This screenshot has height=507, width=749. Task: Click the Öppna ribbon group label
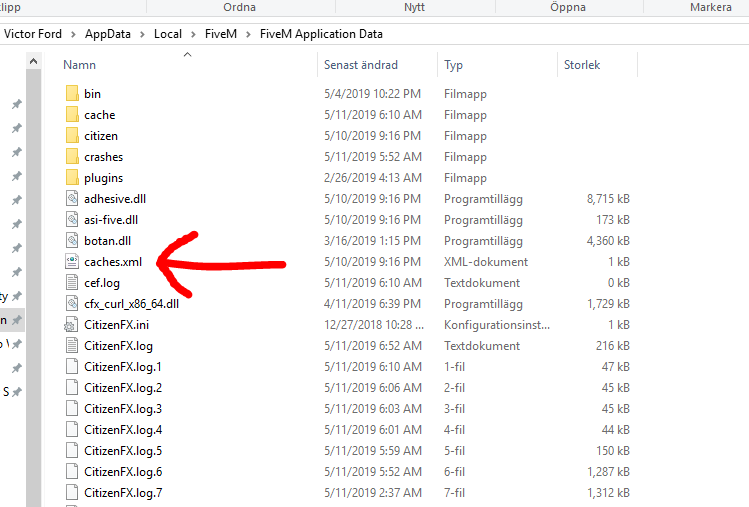pyautogui.click(x=567, y=7)
